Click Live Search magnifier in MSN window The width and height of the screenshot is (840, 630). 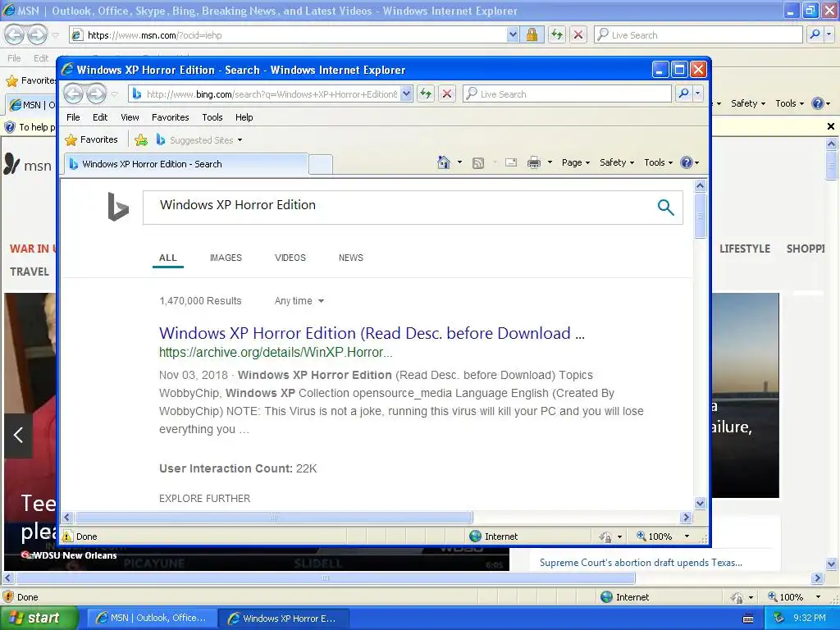click(x=815, y=34)
